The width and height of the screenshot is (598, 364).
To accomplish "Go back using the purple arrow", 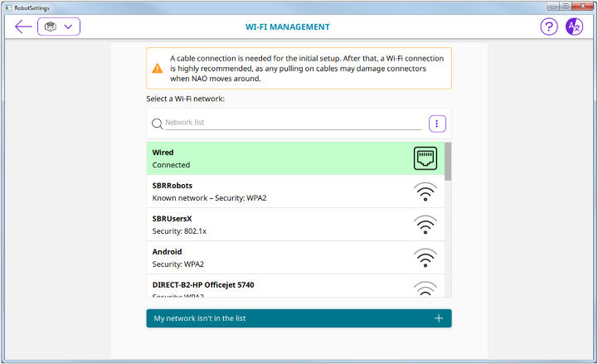I will coord(23,27).
